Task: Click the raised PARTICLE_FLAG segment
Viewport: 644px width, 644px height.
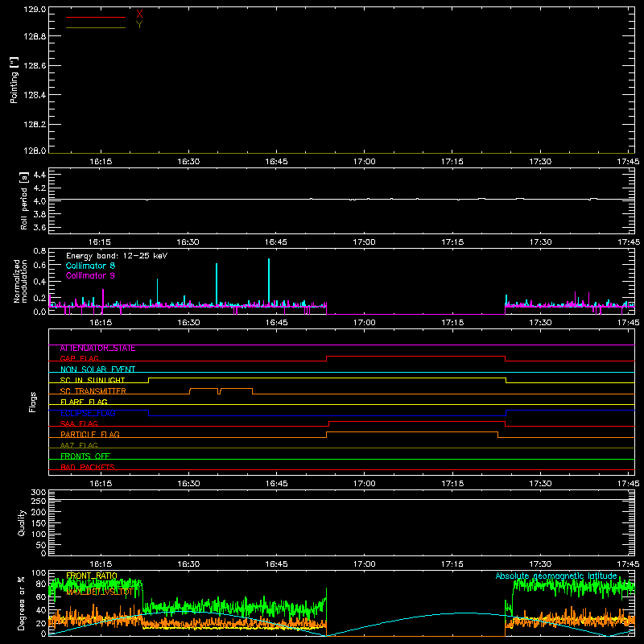Action: (x=412, y=432)
